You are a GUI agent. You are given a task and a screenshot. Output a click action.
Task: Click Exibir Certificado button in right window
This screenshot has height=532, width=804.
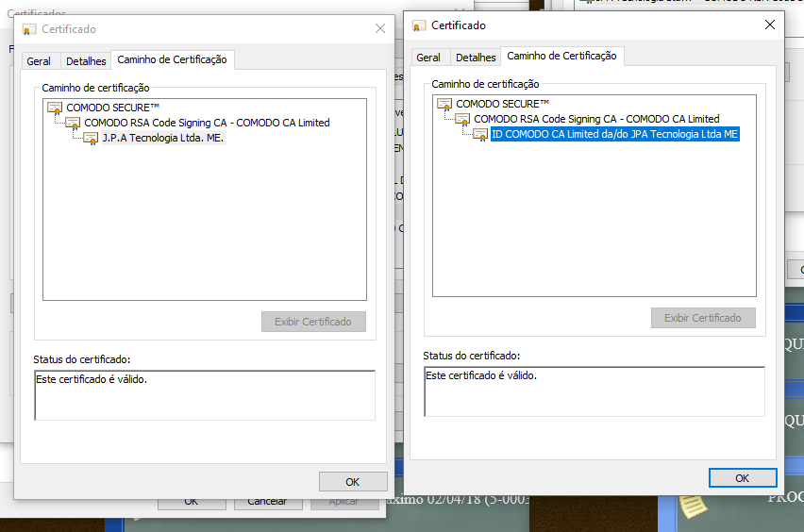click(x=703, y=318)
